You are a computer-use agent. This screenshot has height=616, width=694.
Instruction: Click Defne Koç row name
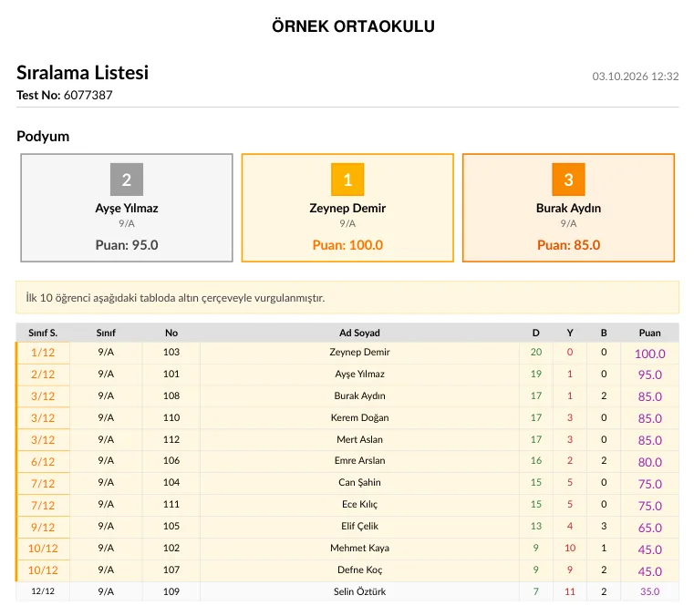coord(359,570)
